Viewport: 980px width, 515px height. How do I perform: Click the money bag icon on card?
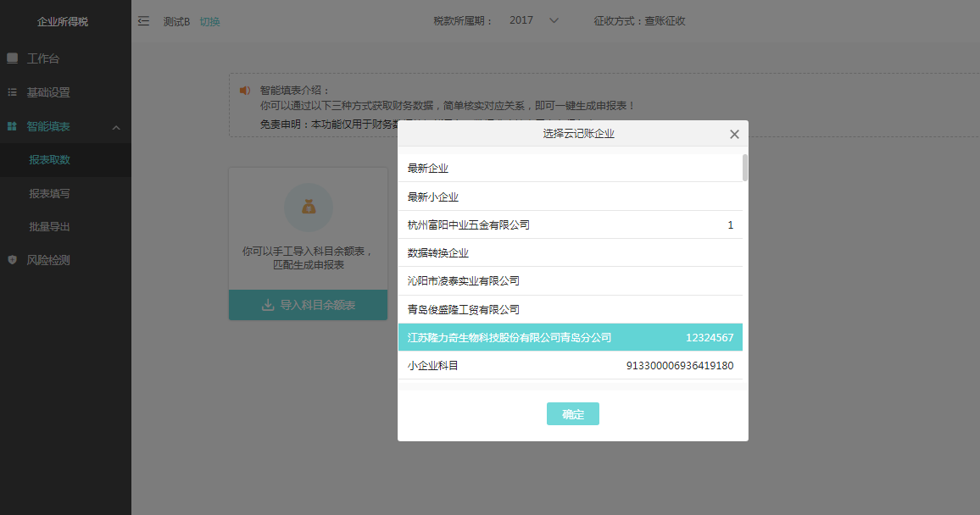[x=308, y=207]
